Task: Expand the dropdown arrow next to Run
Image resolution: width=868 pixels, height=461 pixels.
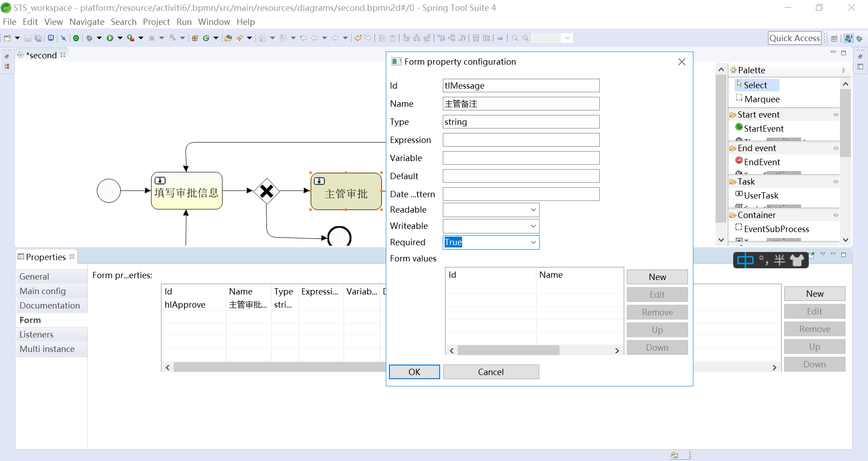Action: pyautogui.click(x=120, y=38)
